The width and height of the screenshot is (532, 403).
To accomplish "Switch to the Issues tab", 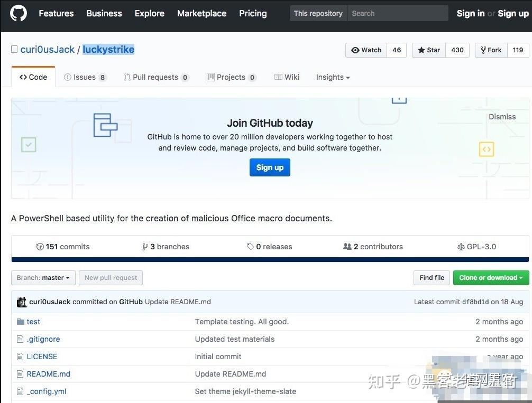I will tap(85, 77).
